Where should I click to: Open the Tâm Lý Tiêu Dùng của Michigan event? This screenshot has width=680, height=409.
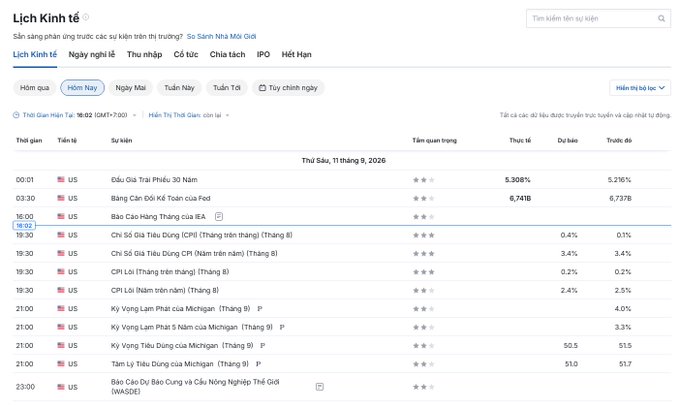tap(180, 364)
